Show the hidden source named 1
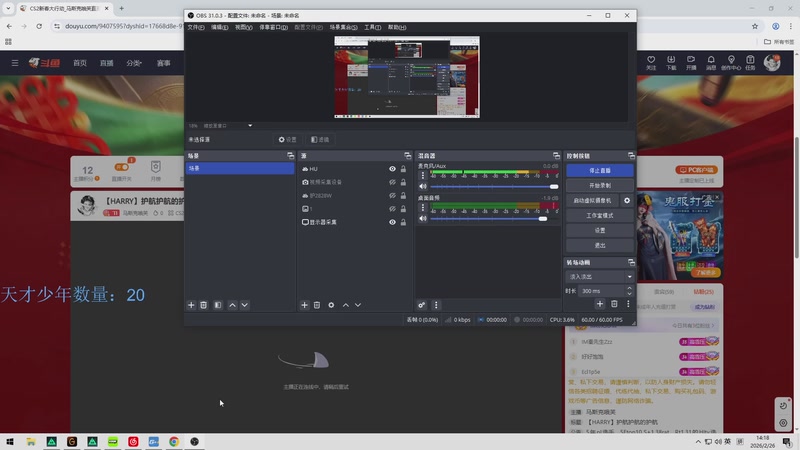This screenshot has height=450, width=800. 392,209
